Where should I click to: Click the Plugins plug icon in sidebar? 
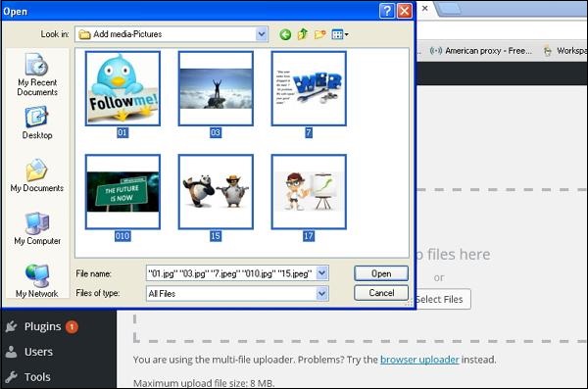tap(11, 326)
